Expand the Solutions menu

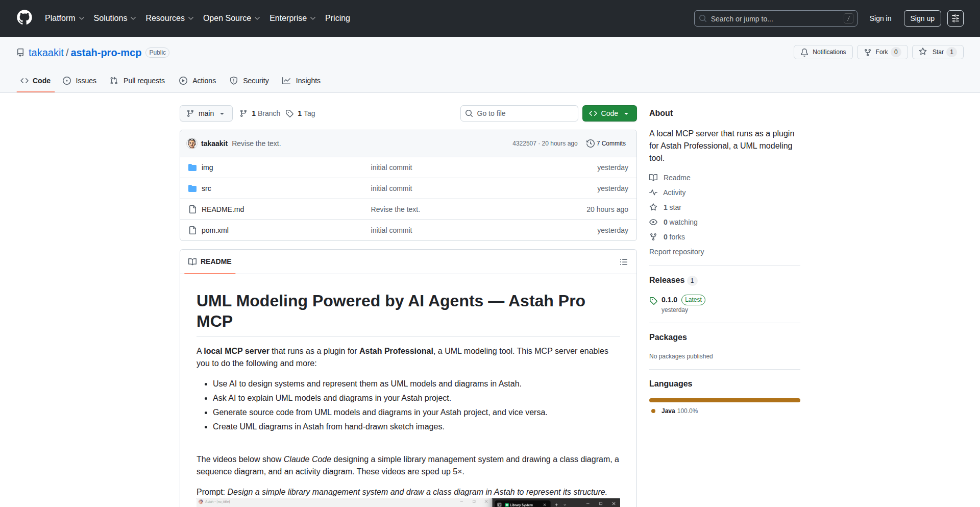tap(115, 18)
